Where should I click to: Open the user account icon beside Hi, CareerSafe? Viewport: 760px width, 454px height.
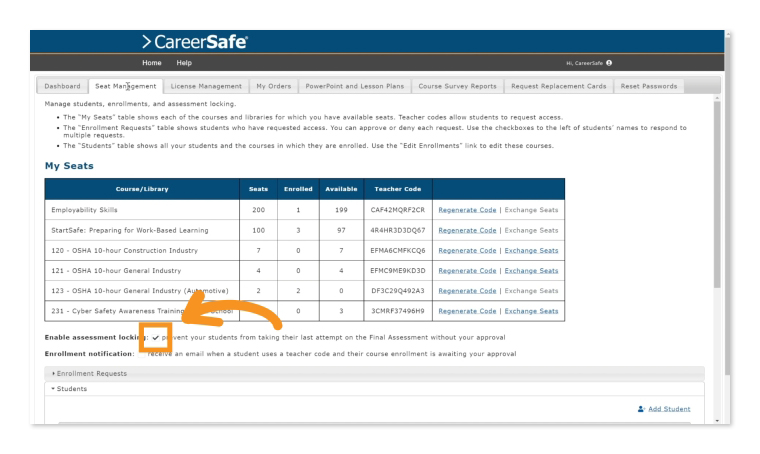click(x=609, y=63)
